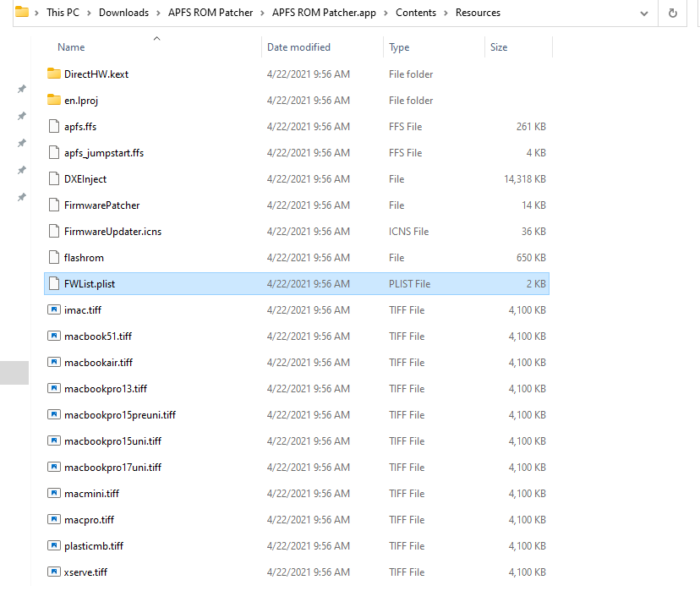Click the imac.tiff file name
The image size is (700, 591).
click(x=83, y=310)
